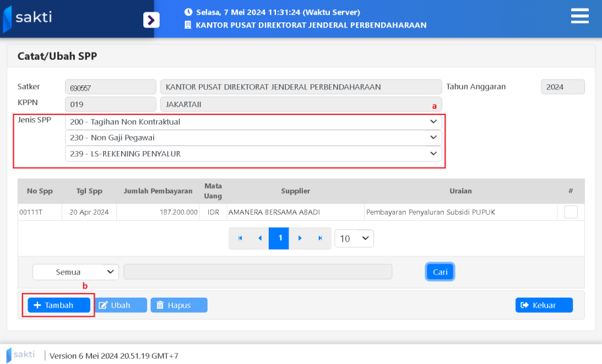Open the hamburger menu in header
The height and width of the screenshot is (364, 602).
pyautogui.click(x=579, y=16)
